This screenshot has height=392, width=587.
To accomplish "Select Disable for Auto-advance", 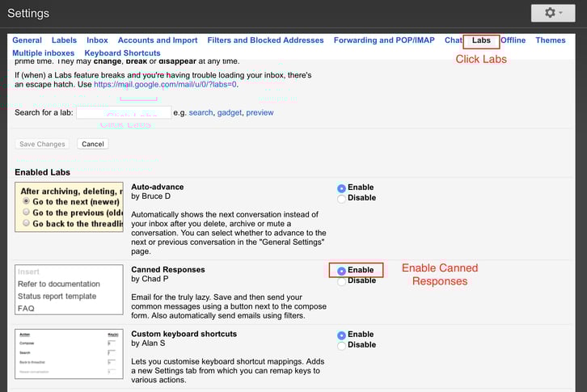I will (x=341, y=199).
